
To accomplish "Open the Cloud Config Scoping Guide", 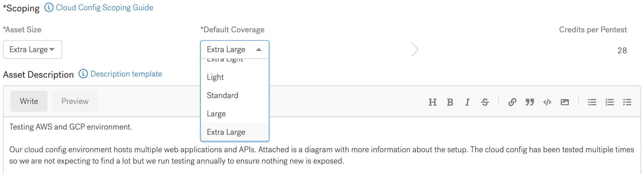I will pyautogui.click(x=104, y=8).
